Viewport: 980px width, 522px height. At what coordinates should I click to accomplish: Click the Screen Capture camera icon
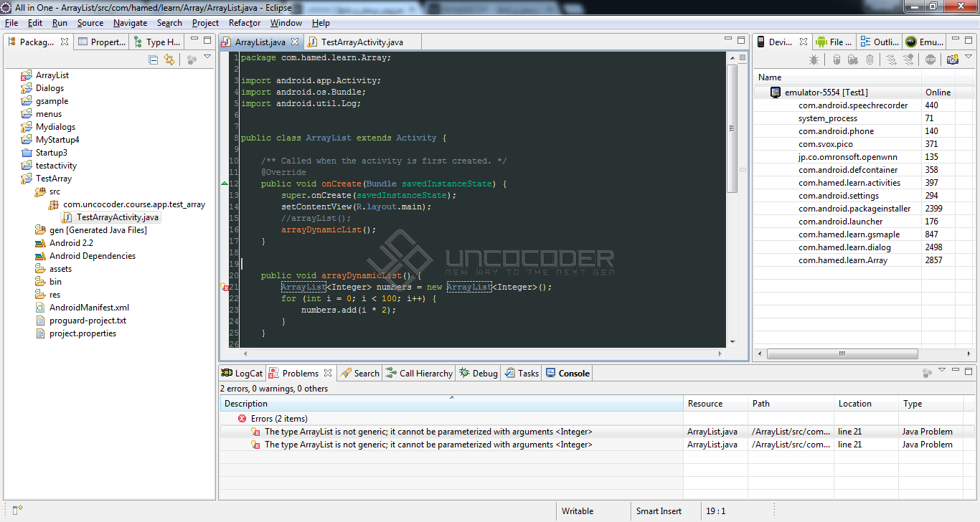pos(953,60)
